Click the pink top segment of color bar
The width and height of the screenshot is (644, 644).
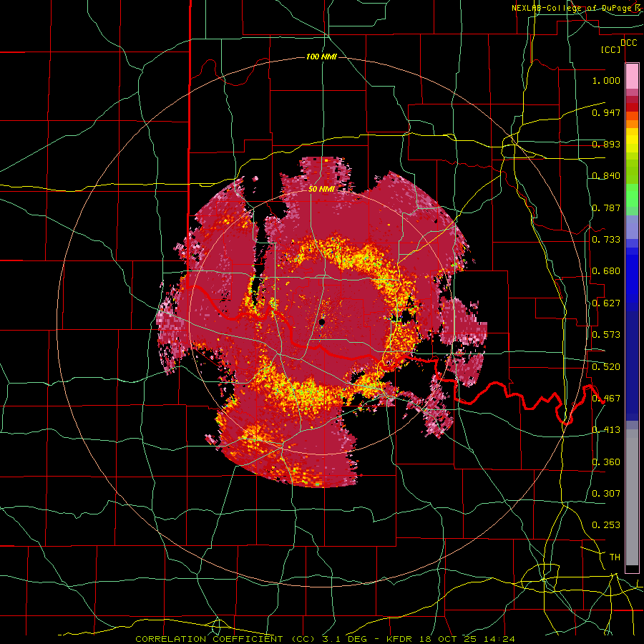coord(632,76)
